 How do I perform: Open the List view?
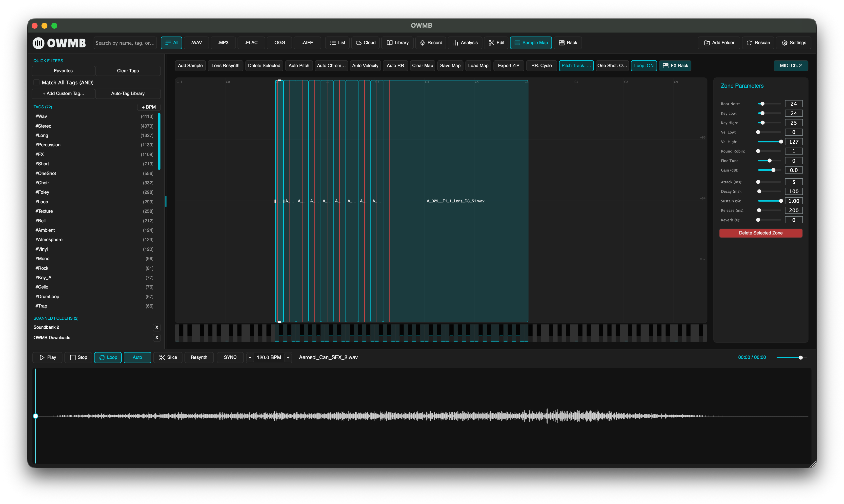click(x=337, y=43)
